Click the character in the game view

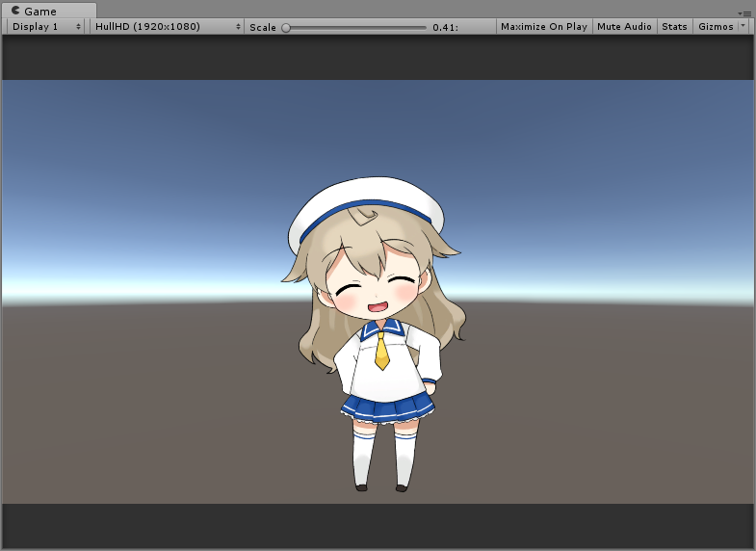(x=375, y=333)
